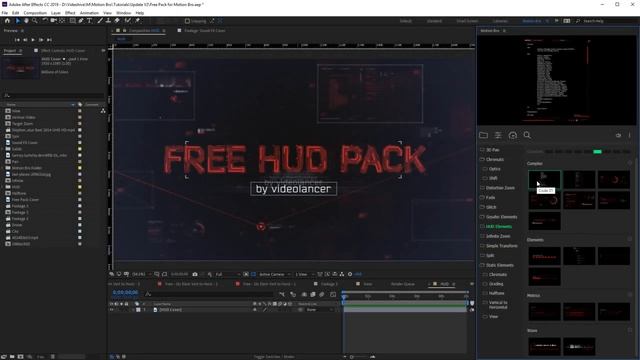Screen dimensions: 640x360
Task: Select the Unified Camera tool
Action: tap(53, 20)
